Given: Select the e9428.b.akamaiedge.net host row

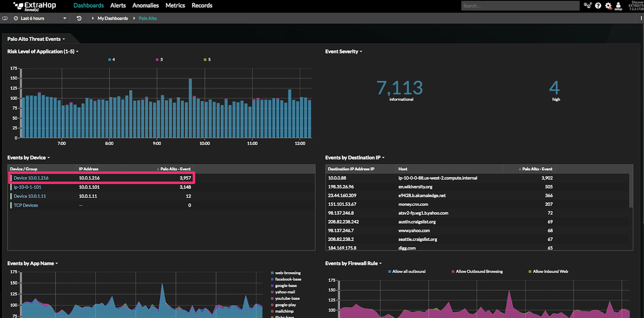Looking at the screenshot, I should (x=477, y=196).
